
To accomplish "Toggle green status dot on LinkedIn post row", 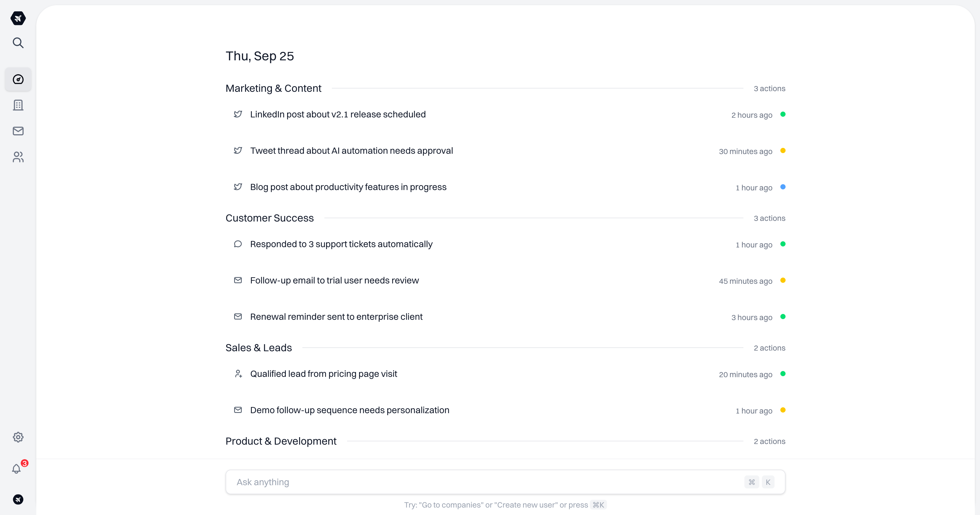I will click(783, 114).
